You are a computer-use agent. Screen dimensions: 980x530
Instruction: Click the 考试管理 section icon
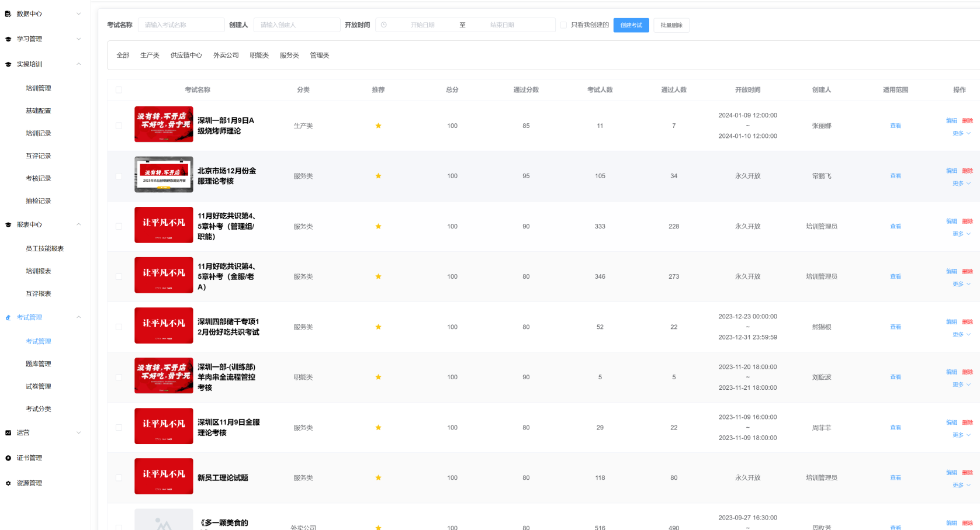pyautogui.click(x=8, y=318)
